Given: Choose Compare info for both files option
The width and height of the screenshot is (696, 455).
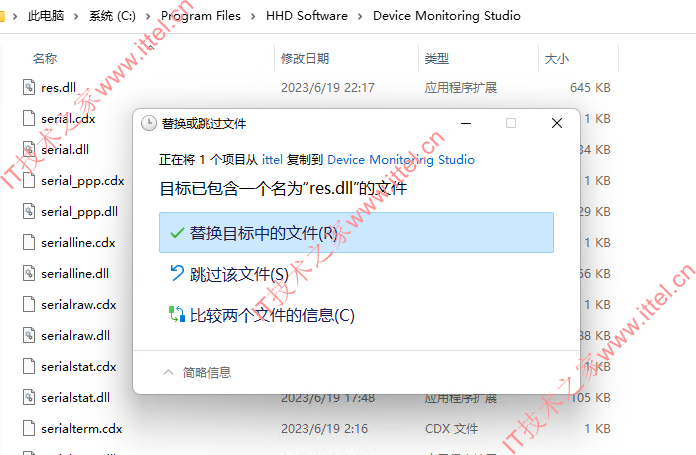Looking at the screenshot, I should tap(356, 315).
